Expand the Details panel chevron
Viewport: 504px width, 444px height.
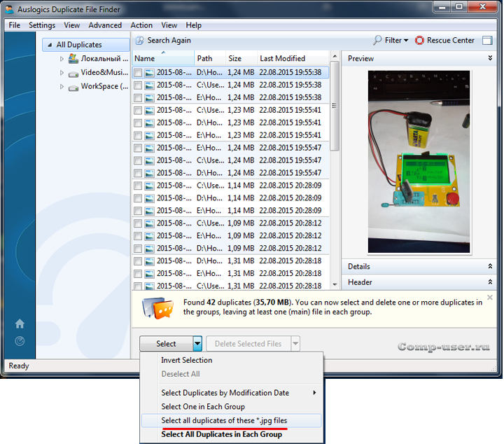pos(490,266)
